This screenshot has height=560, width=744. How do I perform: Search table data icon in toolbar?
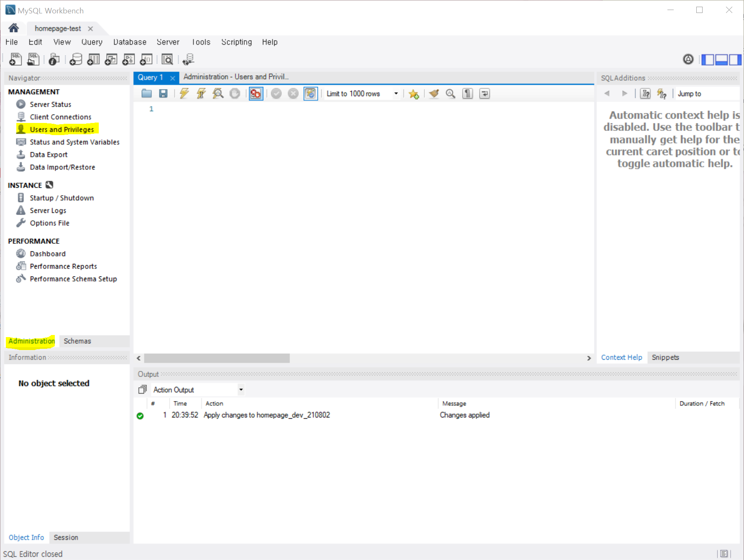click(x=167, y=59)
